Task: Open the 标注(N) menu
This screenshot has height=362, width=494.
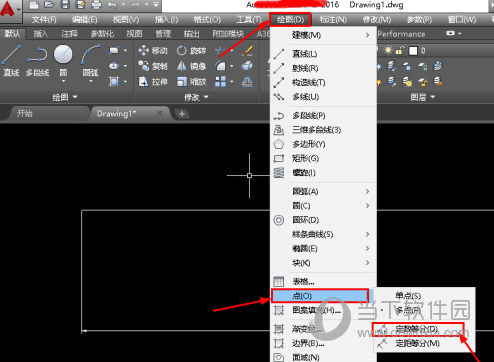Action: (333, 20)
